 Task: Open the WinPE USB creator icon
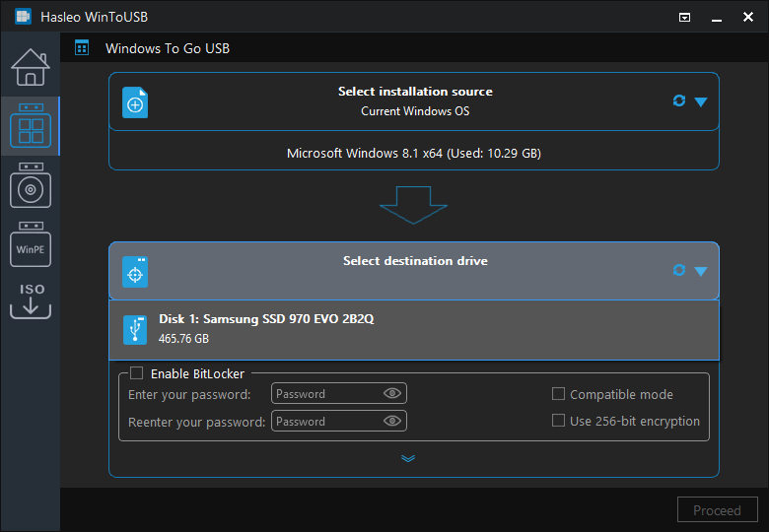tap(31, 244)
